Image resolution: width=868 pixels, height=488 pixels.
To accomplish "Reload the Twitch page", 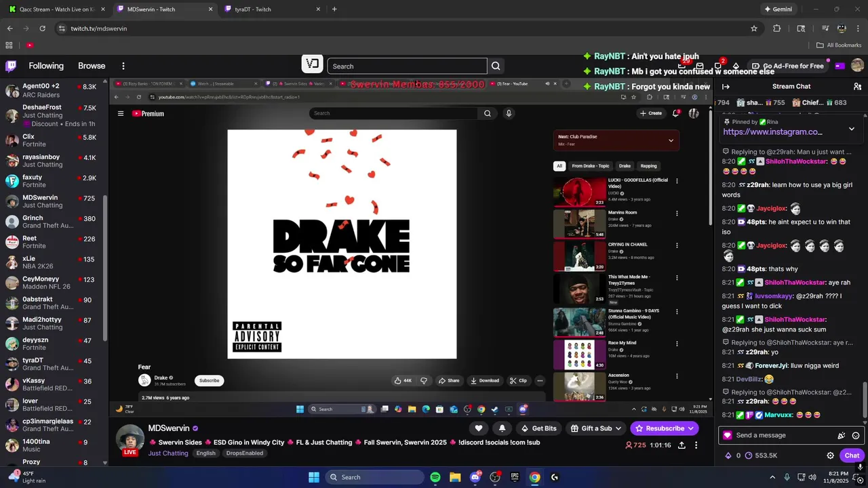I will point(42,28).
